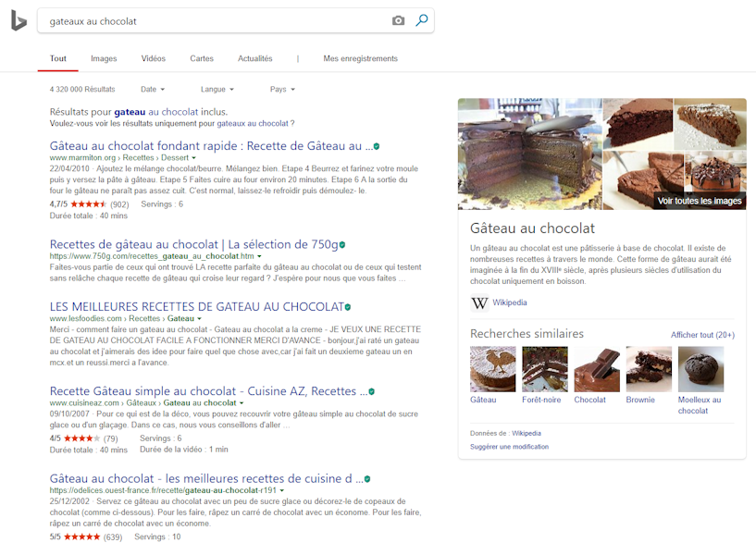Viewport: 756px width, 555px height.
Task: Click 'Suggérer une modification' link
Action: click(509, 447)
